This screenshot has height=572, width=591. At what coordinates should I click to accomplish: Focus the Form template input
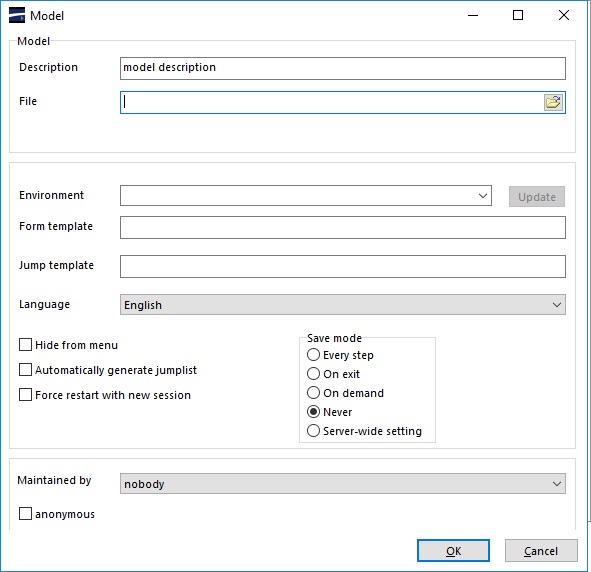[343, 227]
